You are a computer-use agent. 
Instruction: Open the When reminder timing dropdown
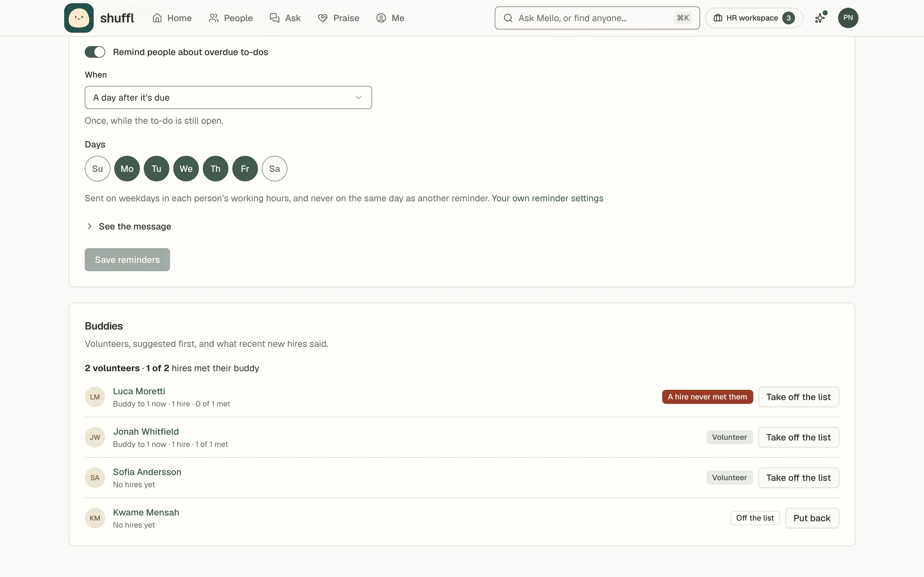click(x=228, y=98)
